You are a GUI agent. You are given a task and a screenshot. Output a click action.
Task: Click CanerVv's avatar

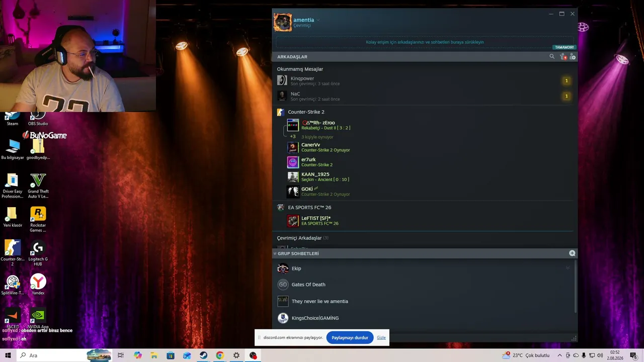[293, 147]
